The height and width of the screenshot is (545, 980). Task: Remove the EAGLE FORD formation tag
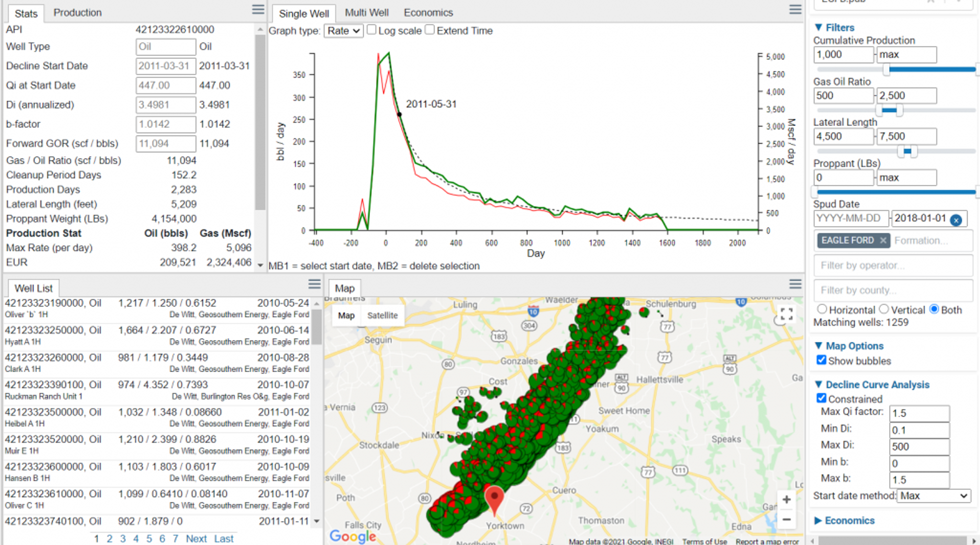pyautogui.click(x=883, y=240)
